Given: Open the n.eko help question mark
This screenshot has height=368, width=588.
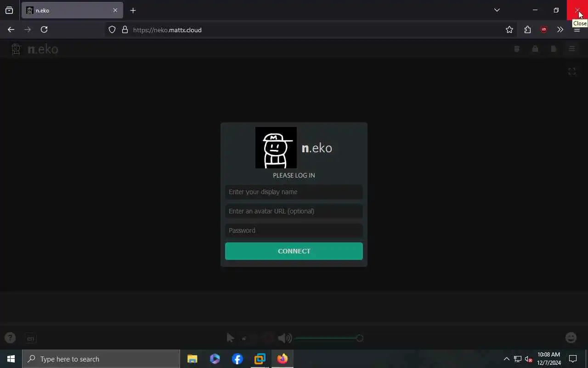Looking at the screenshot, I should (10, 338).
